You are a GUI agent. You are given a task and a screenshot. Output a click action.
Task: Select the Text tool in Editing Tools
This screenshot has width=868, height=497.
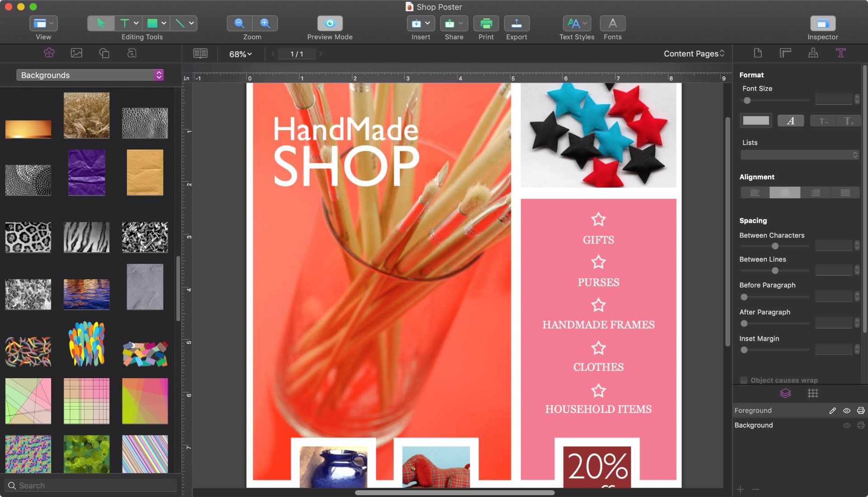click(x=123, y=23)
